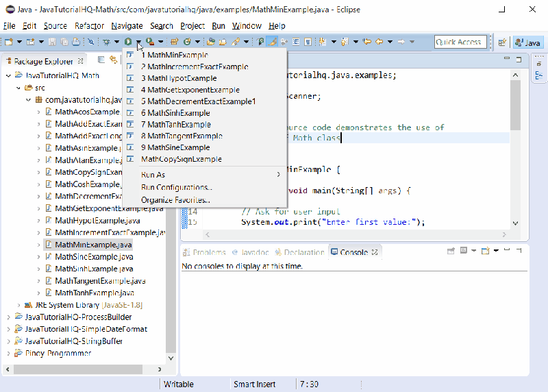Click Open Console icon in Console view
The image size is (548, 392).
(486, 251)
